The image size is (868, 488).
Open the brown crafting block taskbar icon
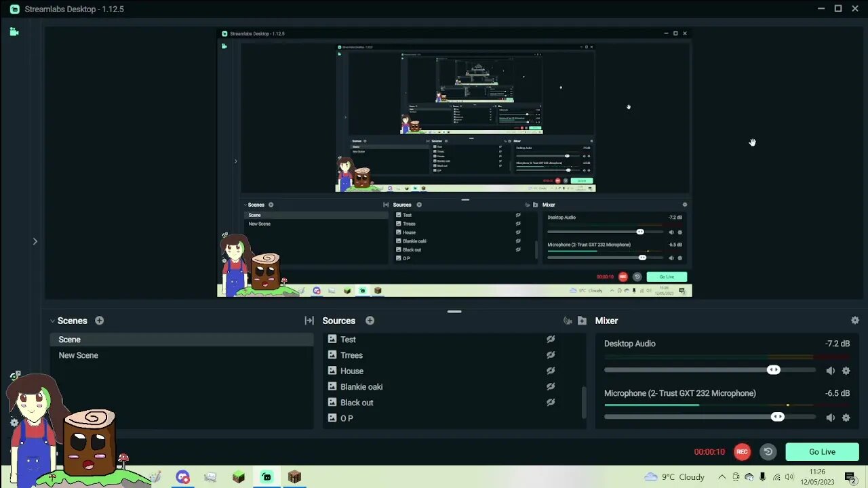(x=294, y=477)
